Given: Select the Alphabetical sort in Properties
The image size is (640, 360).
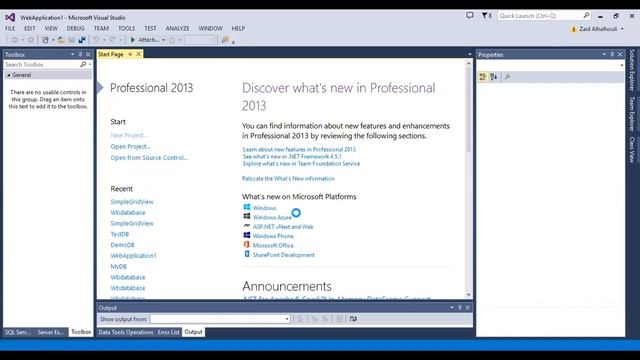Looking at the screenshot, I should pyautogui.click(x=494, y=77).
